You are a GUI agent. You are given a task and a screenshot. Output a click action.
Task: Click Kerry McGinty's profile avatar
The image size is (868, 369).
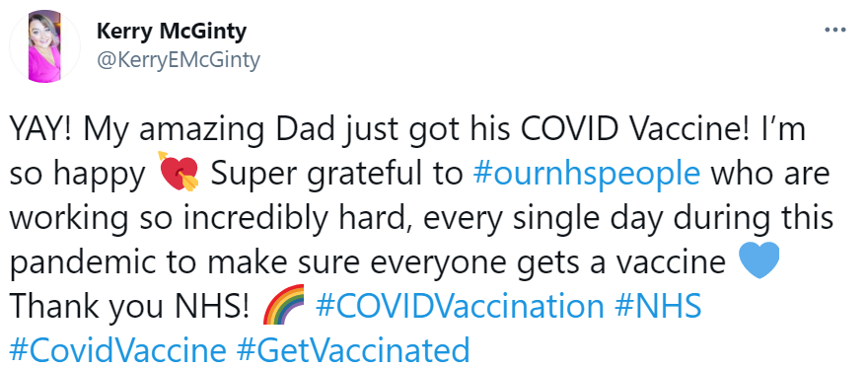44,46
